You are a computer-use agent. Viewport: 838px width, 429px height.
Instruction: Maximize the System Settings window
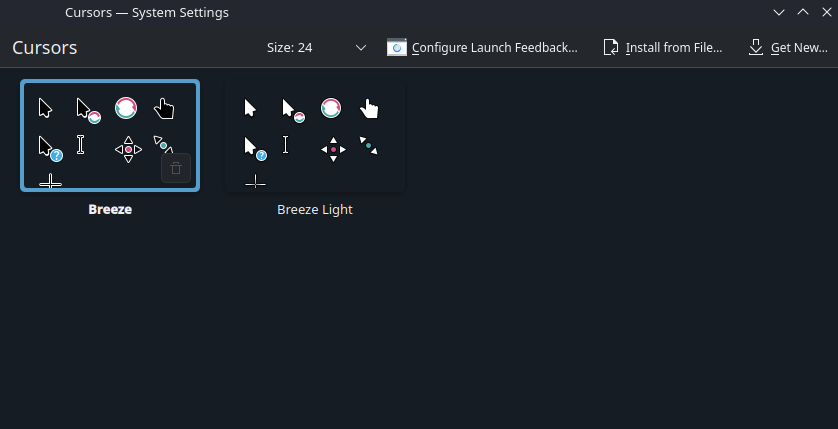(x=803, y=12)
